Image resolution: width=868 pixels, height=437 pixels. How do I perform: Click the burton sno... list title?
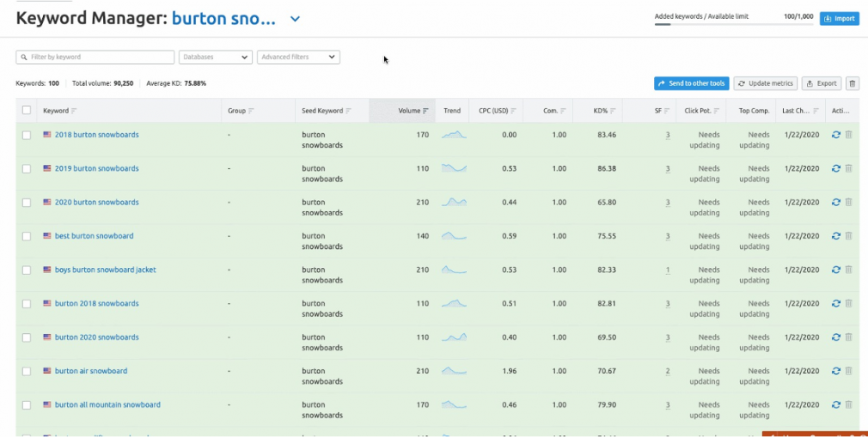(x=223, y=19)
